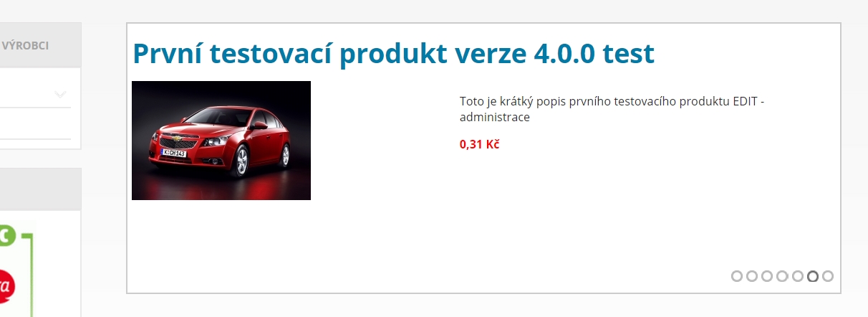Switch to the third slide dot
Screen dimensions: 868x317
(767, 276)
